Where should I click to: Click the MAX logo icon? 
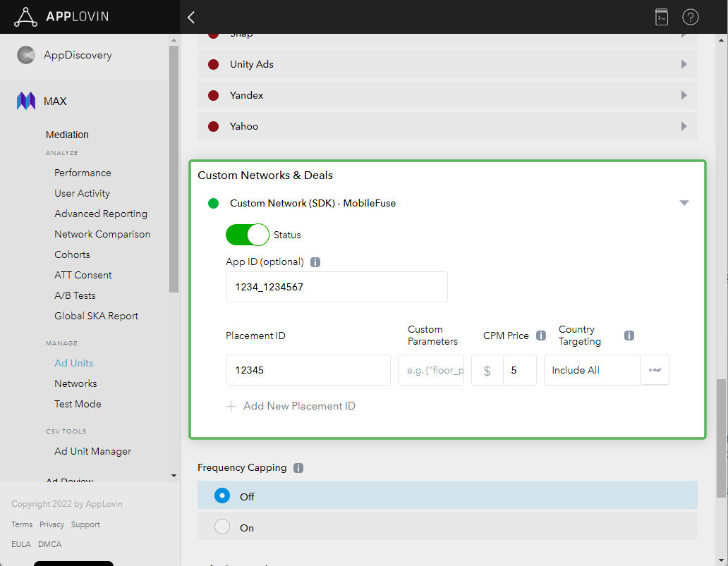(26, 101)
